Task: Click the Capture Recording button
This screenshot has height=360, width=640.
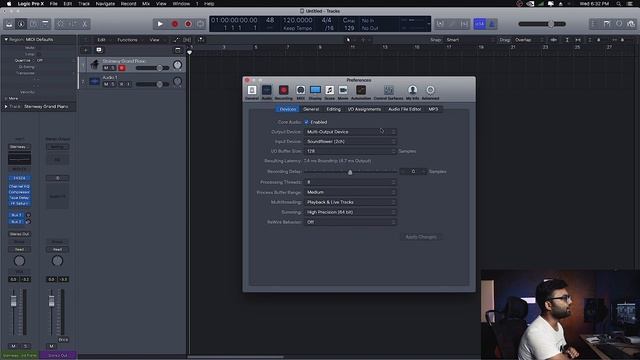Action: (188, 24)
